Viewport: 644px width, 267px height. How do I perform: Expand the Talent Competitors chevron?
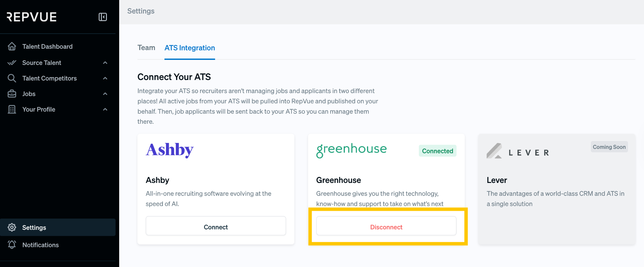[x=105, y=78]
